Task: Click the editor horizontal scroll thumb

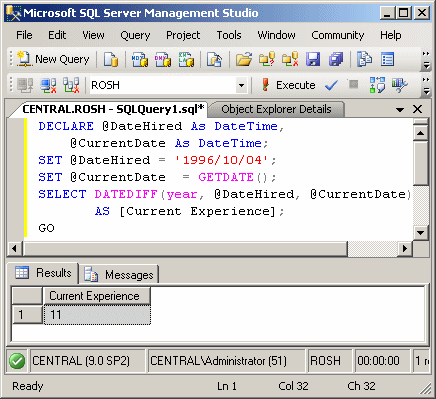Action: tap(185, 249)
